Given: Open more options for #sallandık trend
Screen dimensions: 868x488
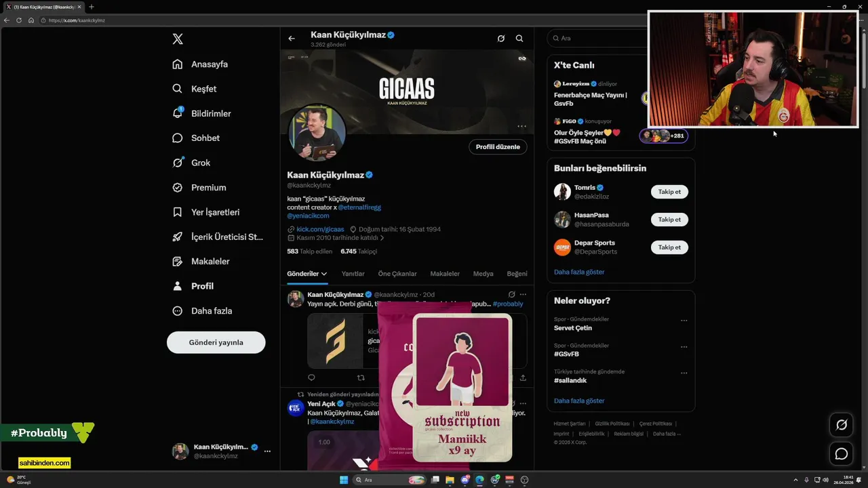Looking at the screenshot, I should [x=684, y=373].
